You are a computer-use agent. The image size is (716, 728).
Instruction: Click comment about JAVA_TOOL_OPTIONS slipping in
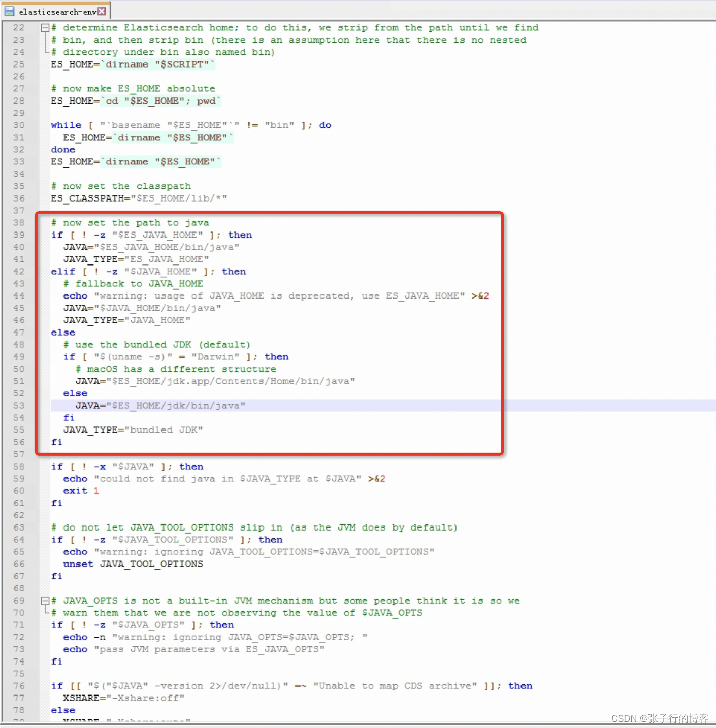coord(254,527)
